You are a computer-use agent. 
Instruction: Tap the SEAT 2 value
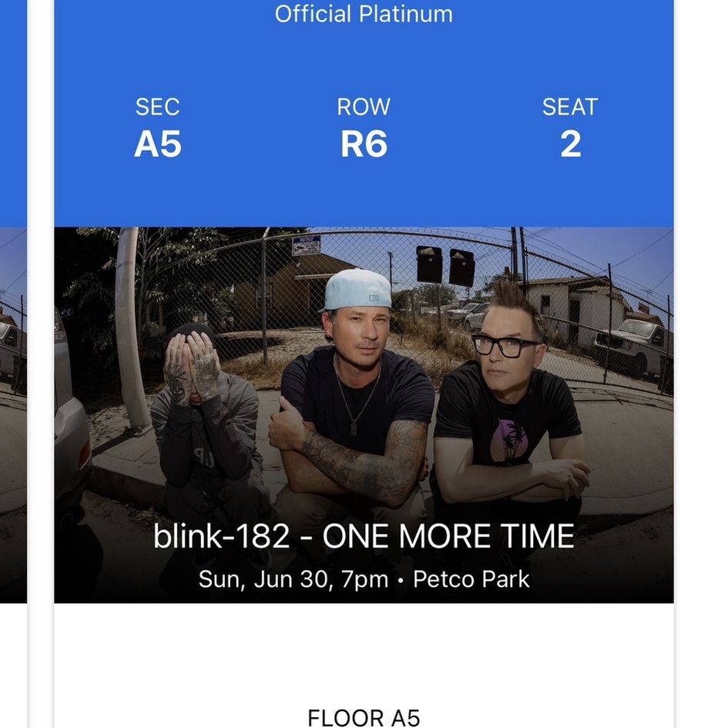coord(570,144)
